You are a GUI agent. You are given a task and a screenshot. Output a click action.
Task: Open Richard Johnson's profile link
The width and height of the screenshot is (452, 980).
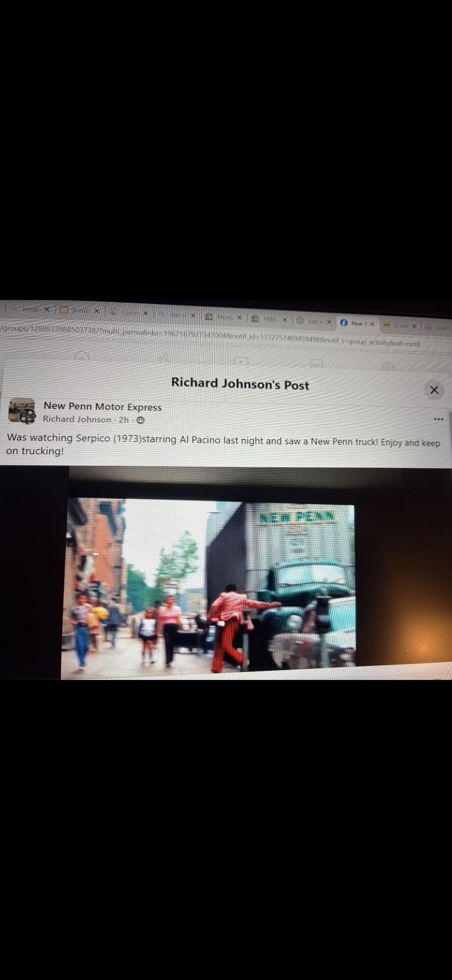77,419
